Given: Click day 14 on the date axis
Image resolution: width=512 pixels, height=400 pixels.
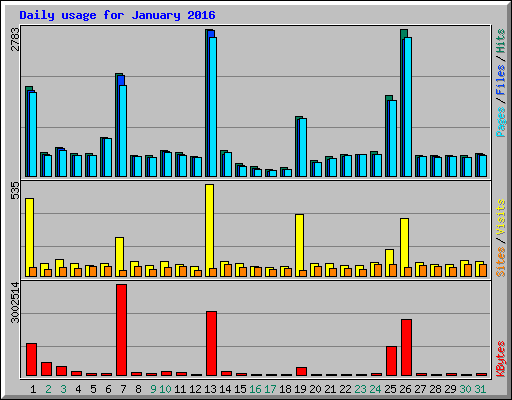Looking at the screenshot, I should pos(225,389).
